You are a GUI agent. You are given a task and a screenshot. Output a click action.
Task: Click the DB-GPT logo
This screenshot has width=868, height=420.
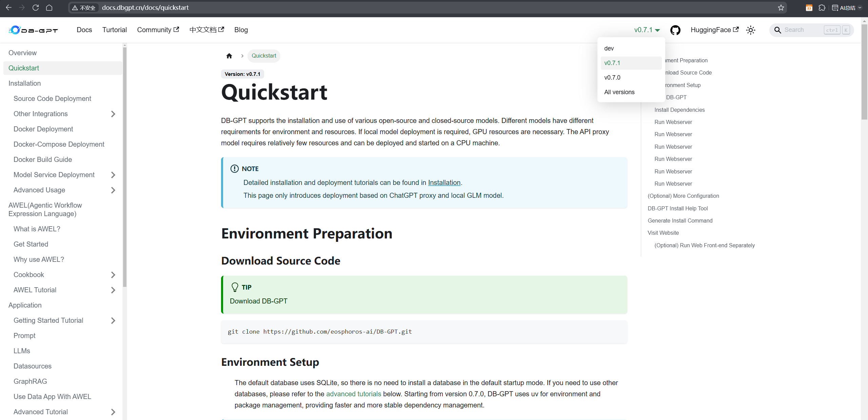pos(33,30)
